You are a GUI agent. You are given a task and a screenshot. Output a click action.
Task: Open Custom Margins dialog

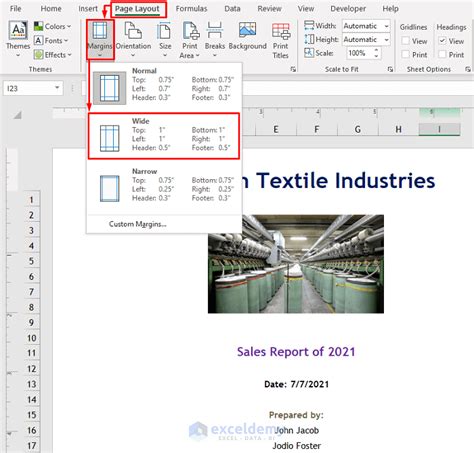[x=137, y=224]
